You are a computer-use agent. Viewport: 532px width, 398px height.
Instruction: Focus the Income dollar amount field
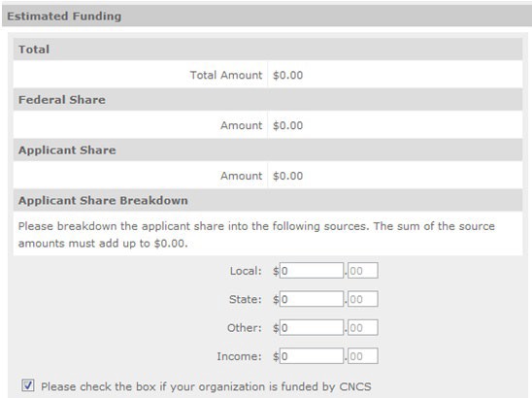(x=312, y=356)
